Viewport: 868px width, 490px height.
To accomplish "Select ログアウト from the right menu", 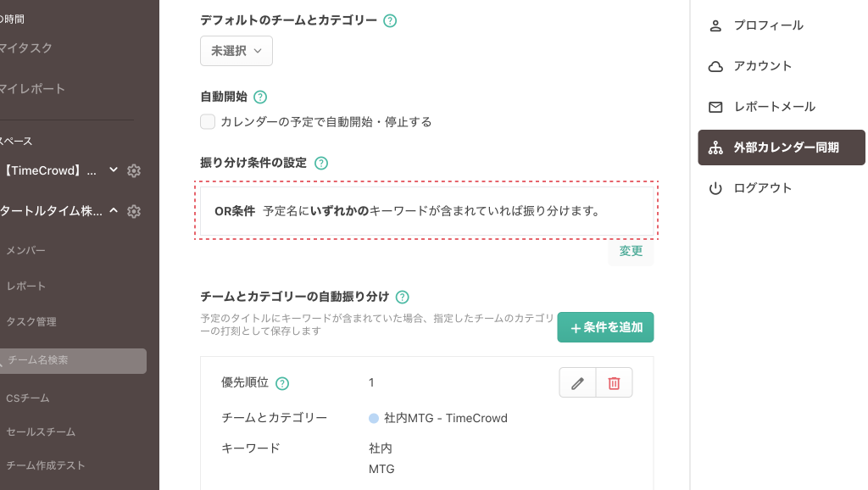I will tap(762, 188).
